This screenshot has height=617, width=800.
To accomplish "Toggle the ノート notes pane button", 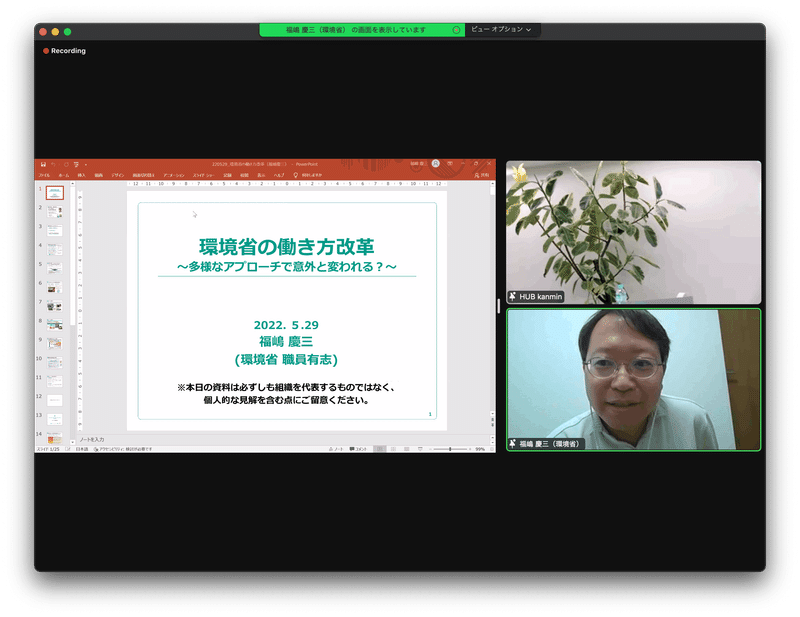I will [x=336, y=449].
